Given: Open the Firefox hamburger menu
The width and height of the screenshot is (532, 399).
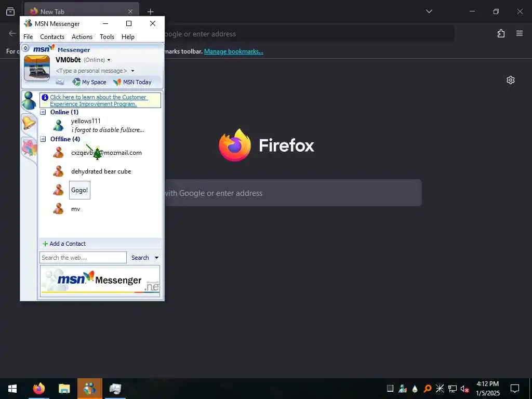Looking at the screenshot, I should coord(520,33).
